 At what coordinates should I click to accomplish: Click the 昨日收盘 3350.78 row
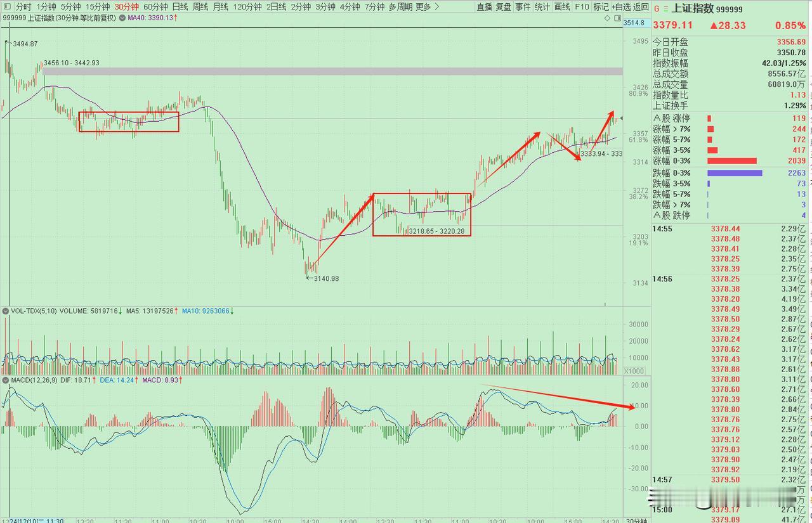(x=730, y=53)
